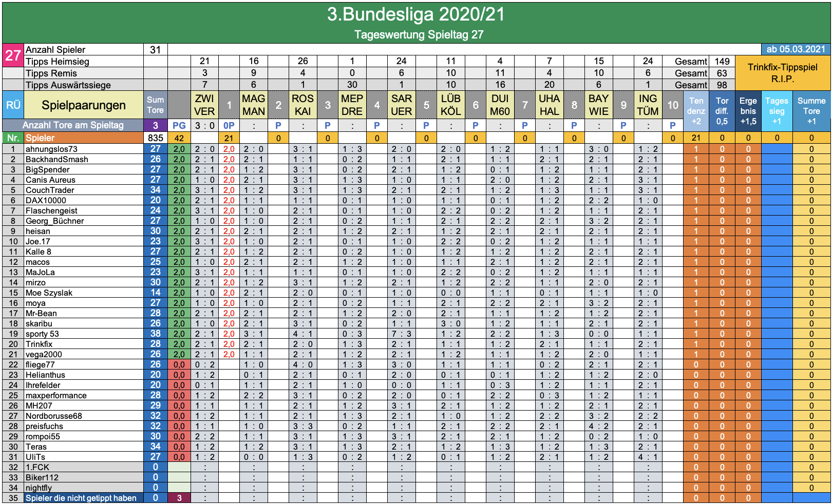Viewport: 832px width, 504px height.
Task: Click the 'DUI M60' match header
Action: point(500,105)
